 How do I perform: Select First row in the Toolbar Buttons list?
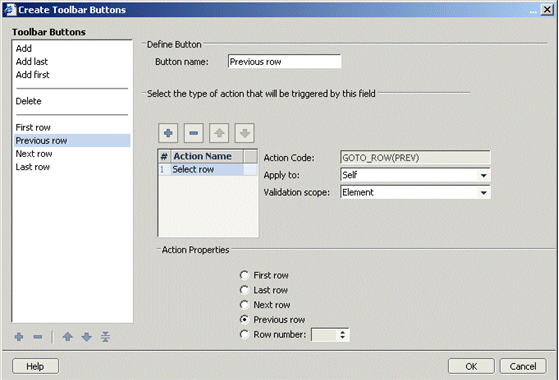coord(33,127)
